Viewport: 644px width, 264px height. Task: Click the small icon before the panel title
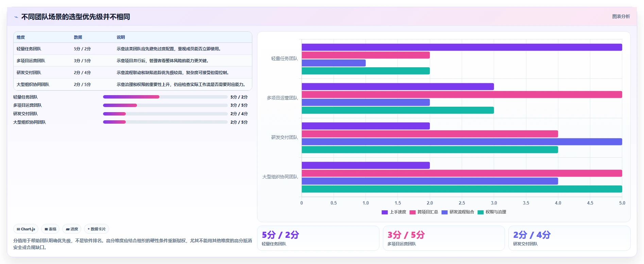coord(16,17)
